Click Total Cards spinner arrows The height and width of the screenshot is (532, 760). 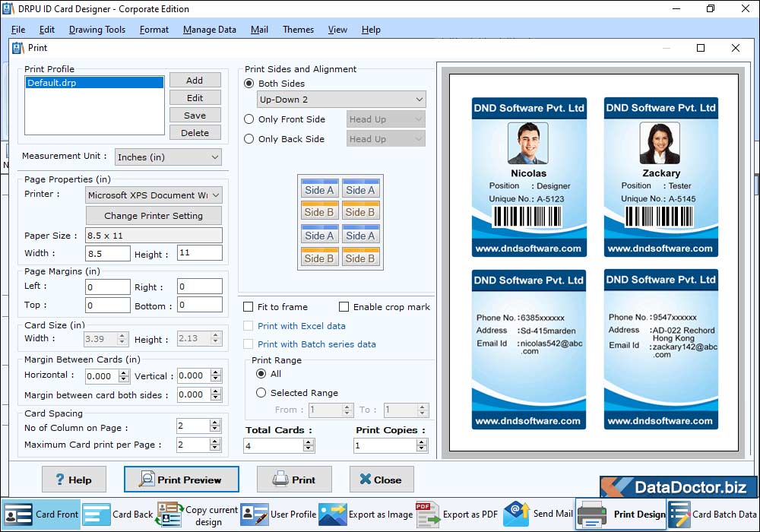[309, 445]
